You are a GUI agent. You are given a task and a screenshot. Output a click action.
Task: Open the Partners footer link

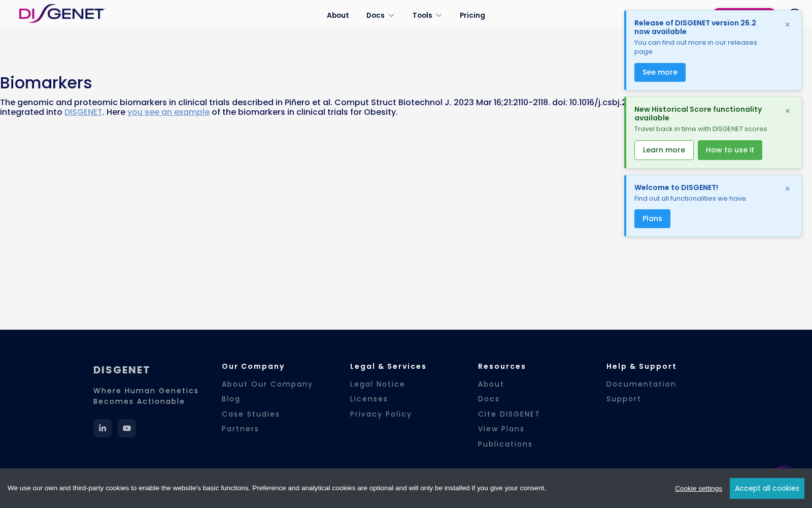click(241, 429)
